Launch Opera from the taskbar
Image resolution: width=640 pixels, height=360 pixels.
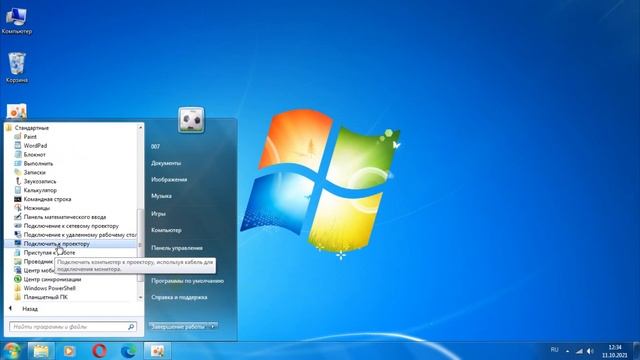[99, 351]
